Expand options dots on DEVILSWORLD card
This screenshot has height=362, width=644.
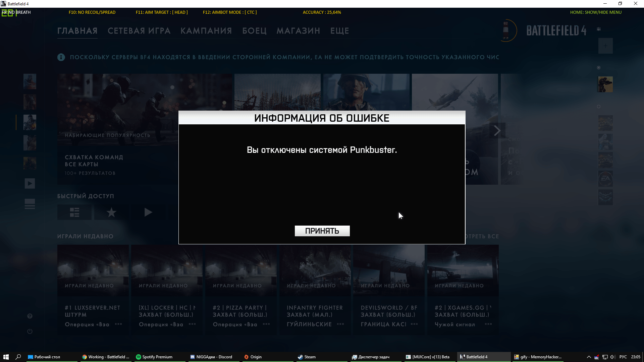[x=414, y=324]
